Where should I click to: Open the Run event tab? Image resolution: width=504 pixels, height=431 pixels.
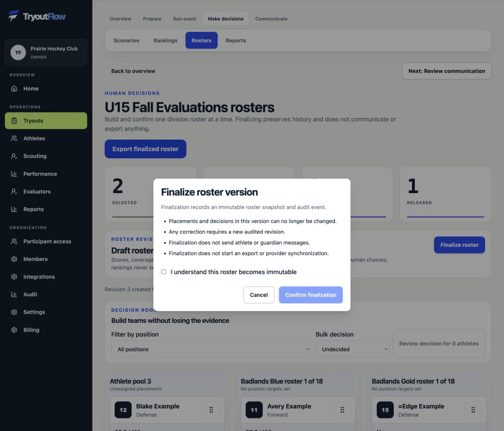(184, 19)
